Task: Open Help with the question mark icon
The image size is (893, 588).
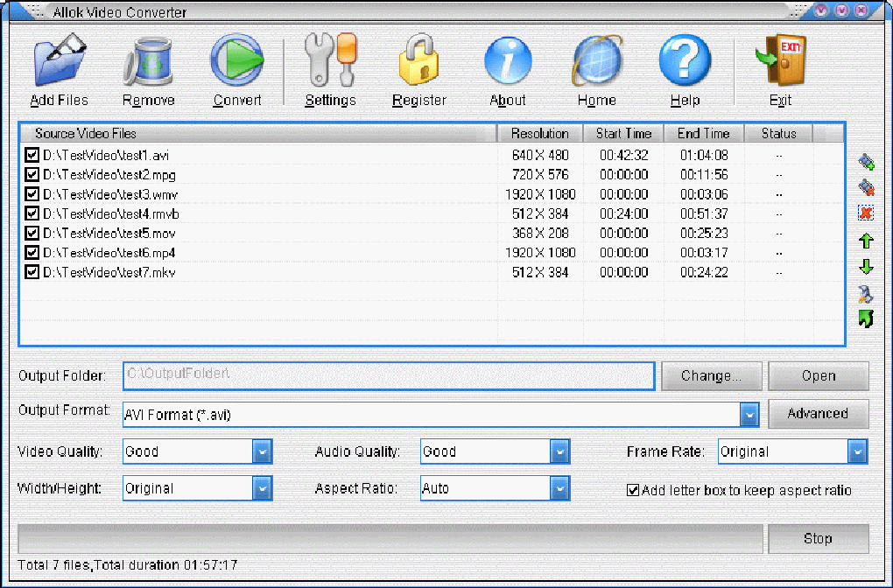Action: click(x=686, y=59)
